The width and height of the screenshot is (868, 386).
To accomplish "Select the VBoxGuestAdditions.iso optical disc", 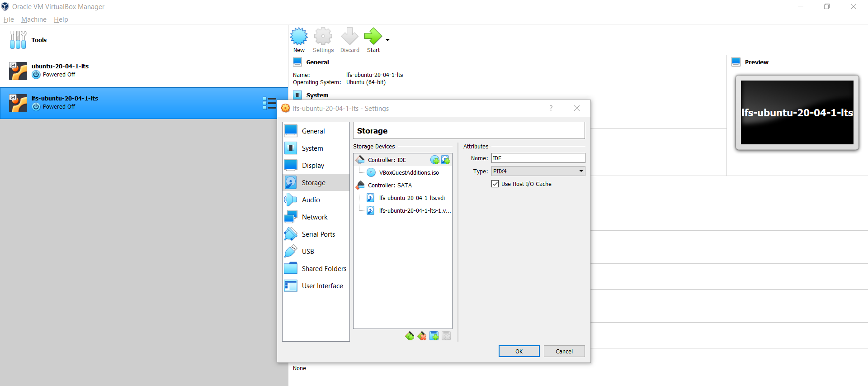I will click(402, 172).
